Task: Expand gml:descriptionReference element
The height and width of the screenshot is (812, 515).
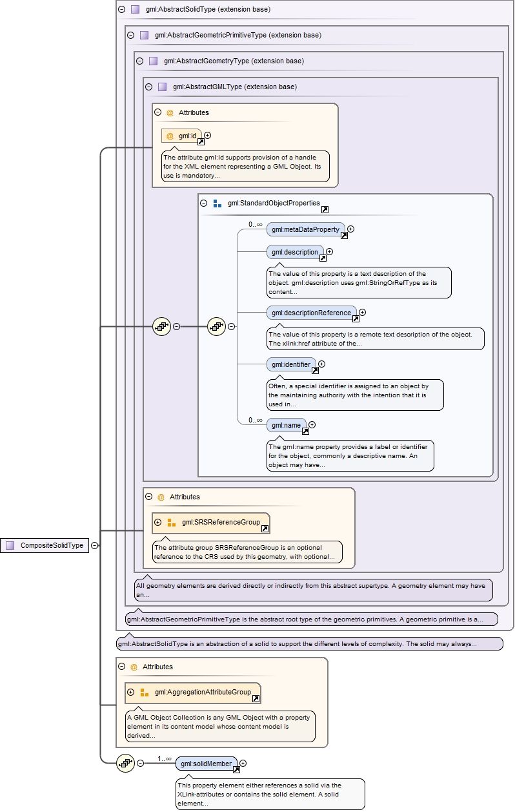Action: point(362,313)
